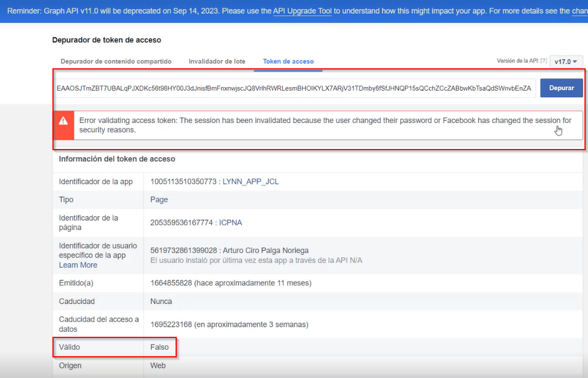Viewport: 588px width, 378px height.
Task: Click the [?] help icon beside Versión de la API
Action: 544,61
